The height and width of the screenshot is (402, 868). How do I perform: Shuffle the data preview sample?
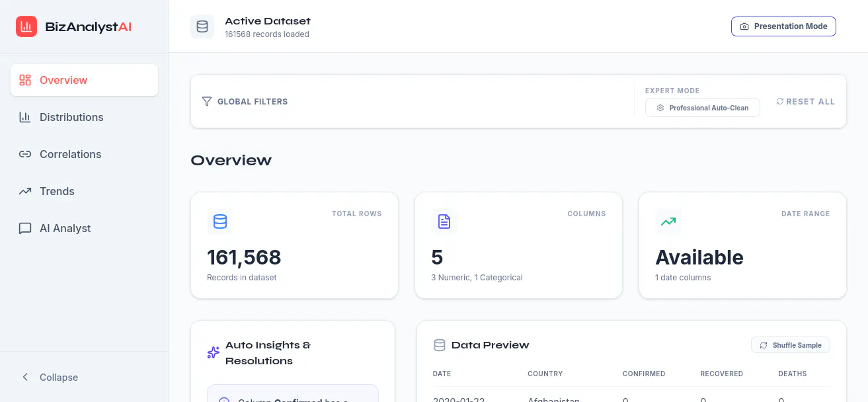(x=790, y=345)
